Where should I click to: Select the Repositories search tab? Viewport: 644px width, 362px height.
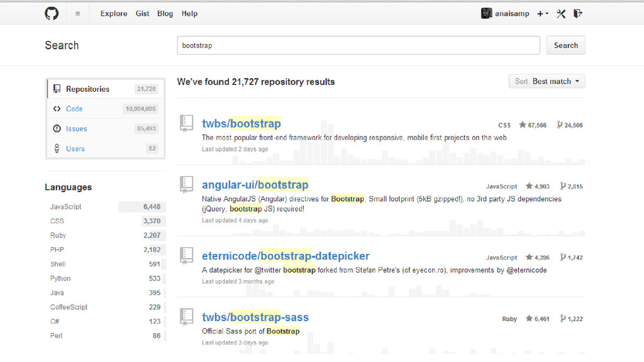click(106, 89)
